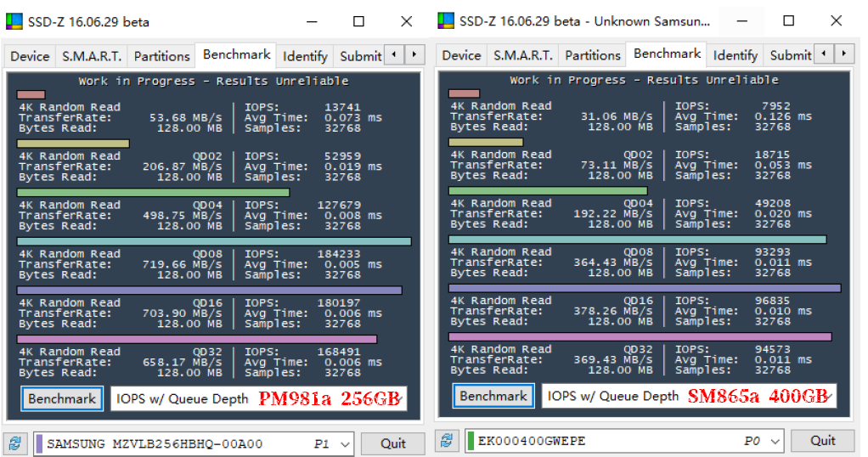This screenshot has height=457, width=868.
Task: Select Benchmark tab in right window
Action: 667,54
